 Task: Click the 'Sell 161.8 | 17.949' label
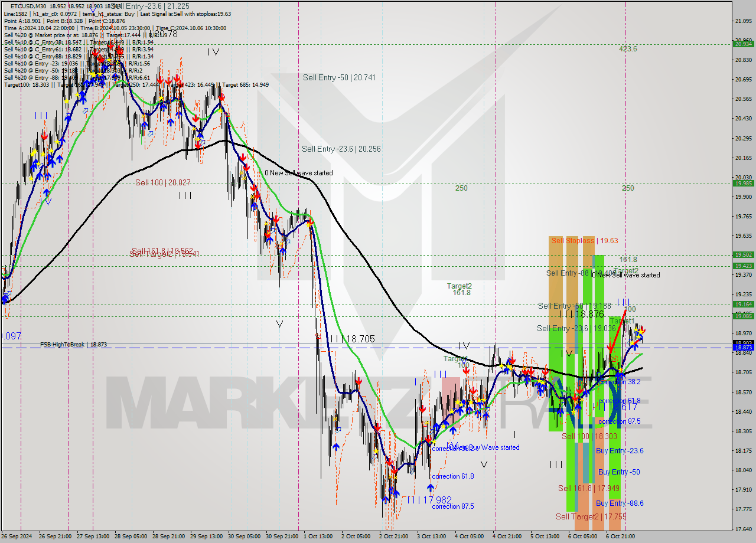point(589,488)
